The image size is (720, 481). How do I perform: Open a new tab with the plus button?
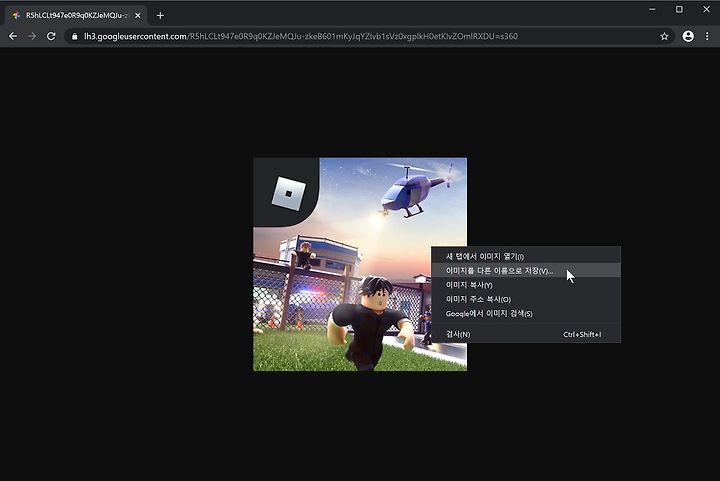(160, 16)
